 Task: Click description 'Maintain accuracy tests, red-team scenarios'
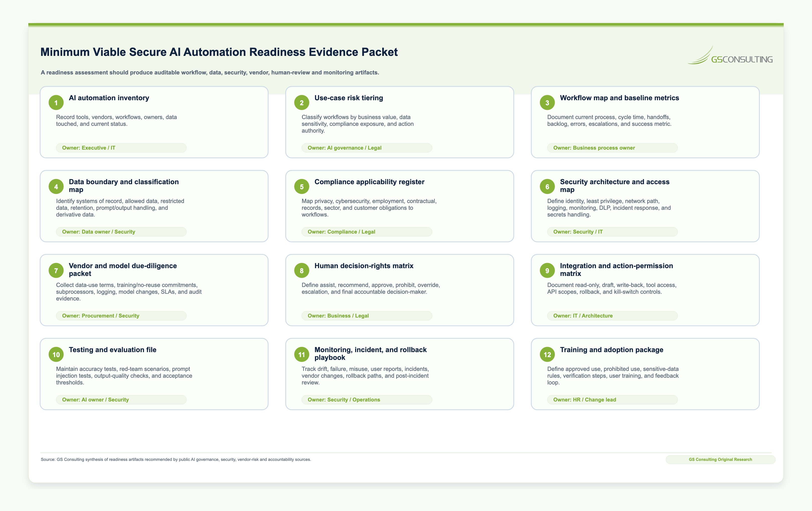point(124,376)
